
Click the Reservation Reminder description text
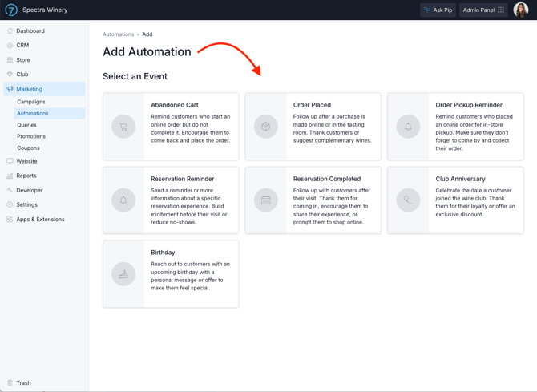[189, 206]
